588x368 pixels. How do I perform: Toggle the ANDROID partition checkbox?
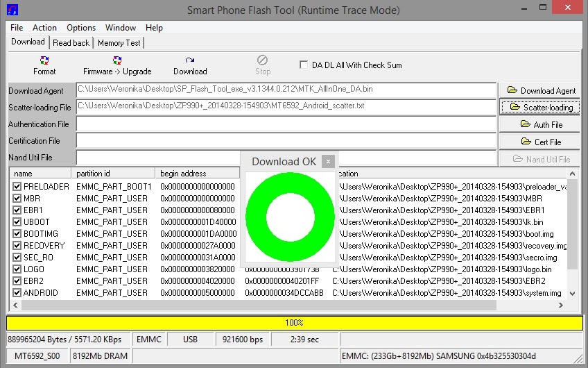[x=17, y=293]
